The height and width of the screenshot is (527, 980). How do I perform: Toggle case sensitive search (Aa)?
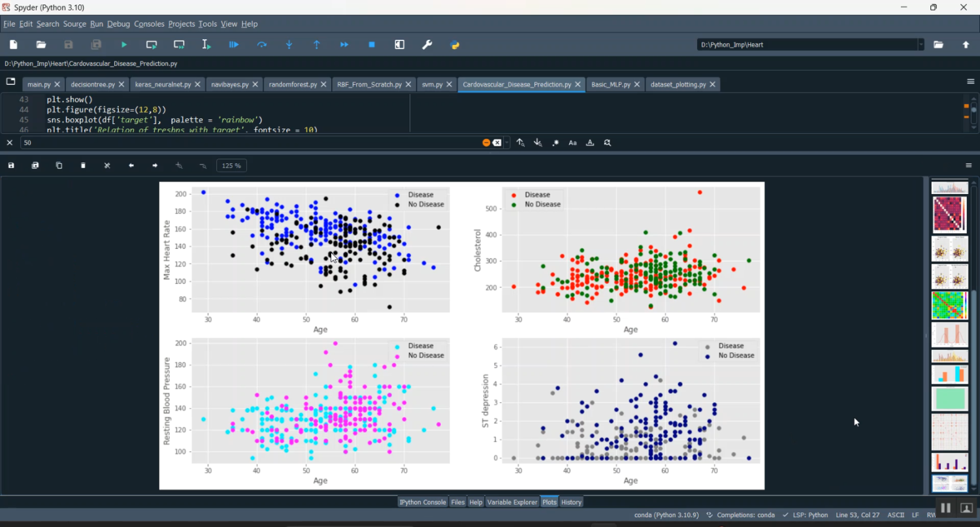tap(573, 142)
